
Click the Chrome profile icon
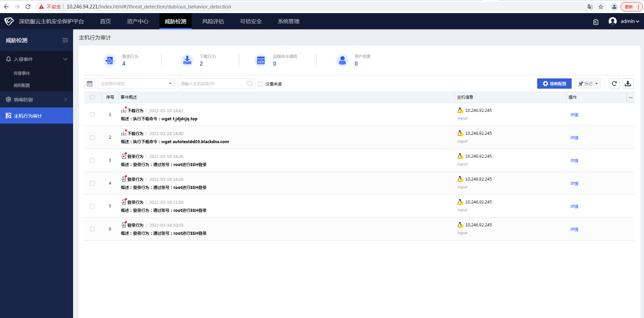tap(614, 7)
